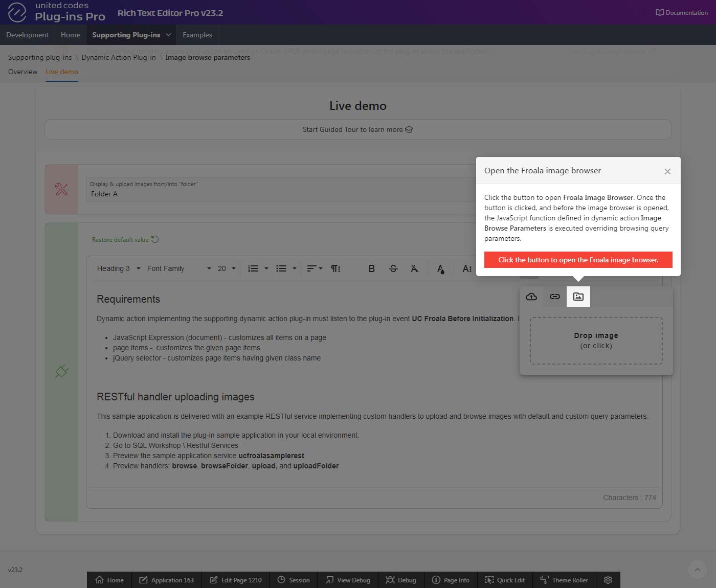Click the Unordered list icon
The image size is (716, 588).
[281, 268]
